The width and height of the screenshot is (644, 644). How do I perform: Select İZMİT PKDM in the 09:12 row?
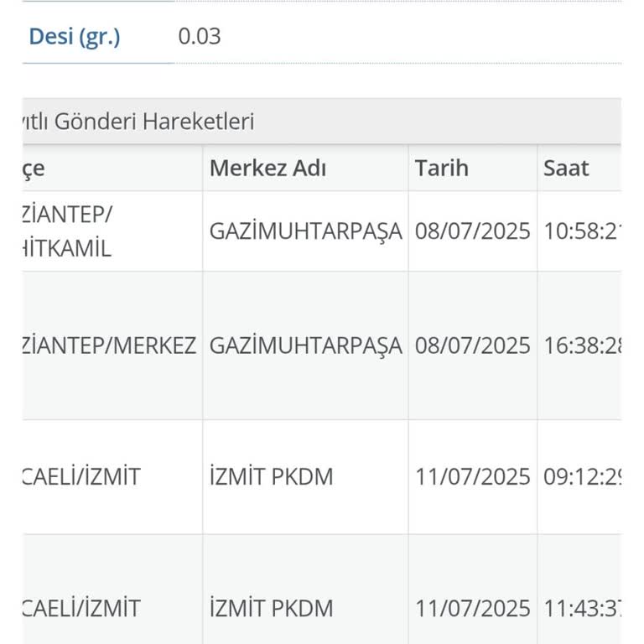pos(271,477)
